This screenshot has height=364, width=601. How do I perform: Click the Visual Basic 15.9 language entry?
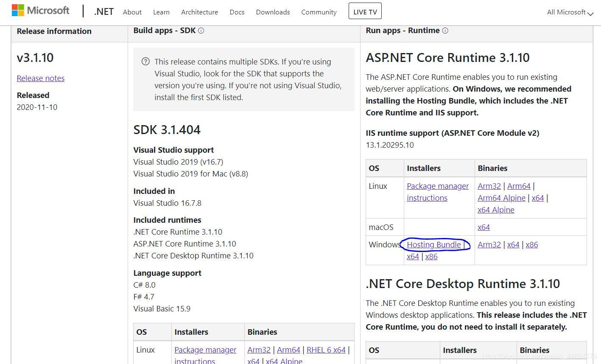162,308
